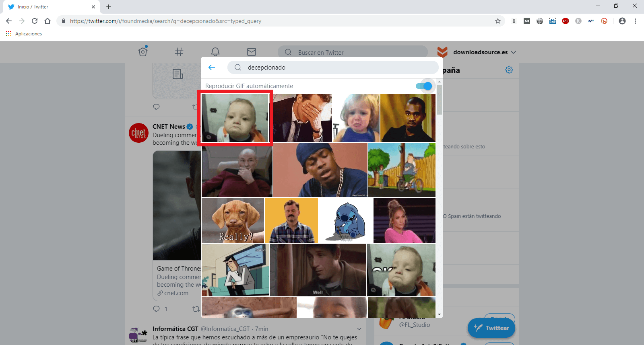Click the back arrow in the GIF search dialog
644x345 pixels.
212,68
